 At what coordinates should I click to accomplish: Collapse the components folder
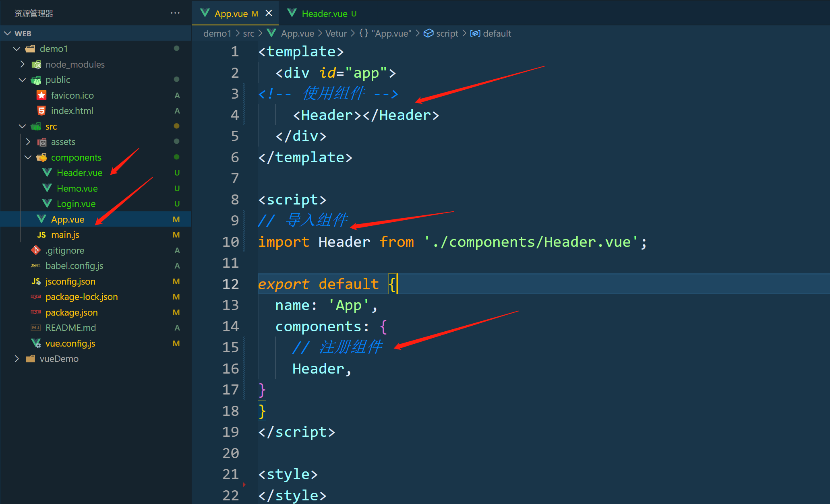pos(28,157)
